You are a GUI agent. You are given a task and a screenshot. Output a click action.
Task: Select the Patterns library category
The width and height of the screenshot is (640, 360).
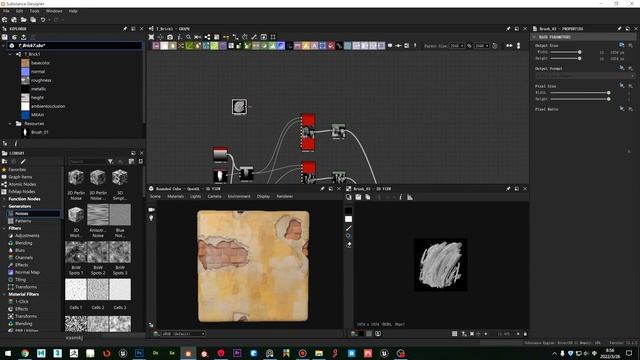pyautogui.click(x=23, y=221)
